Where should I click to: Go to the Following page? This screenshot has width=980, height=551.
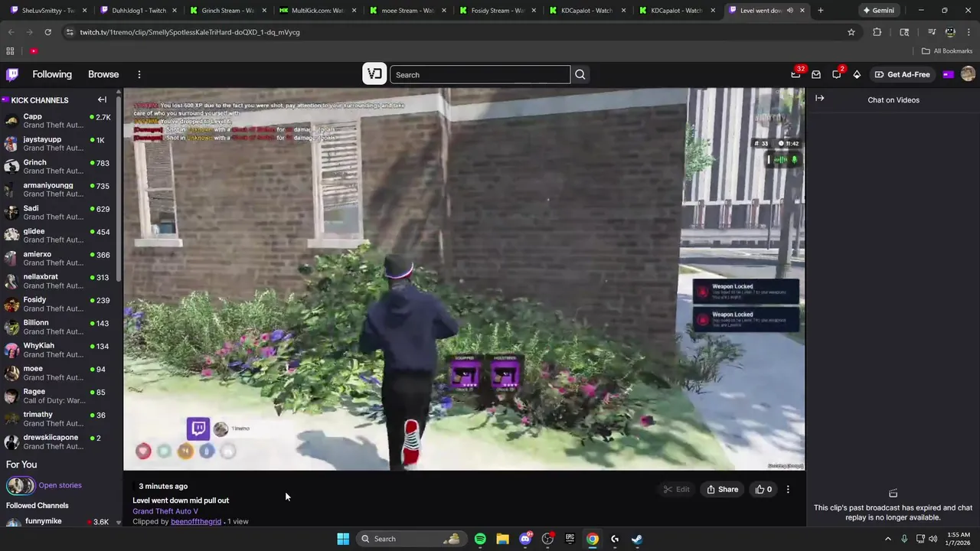52,74
